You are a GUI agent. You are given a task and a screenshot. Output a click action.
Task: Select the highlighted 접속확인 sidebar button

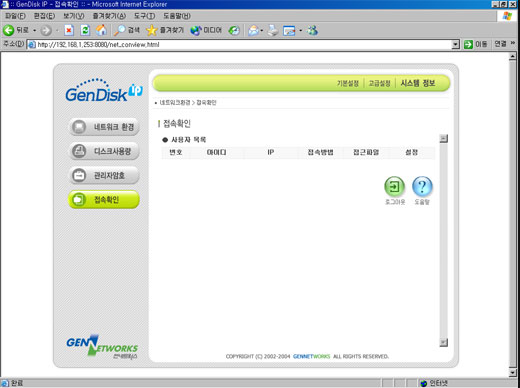click(x=104, y=199)
